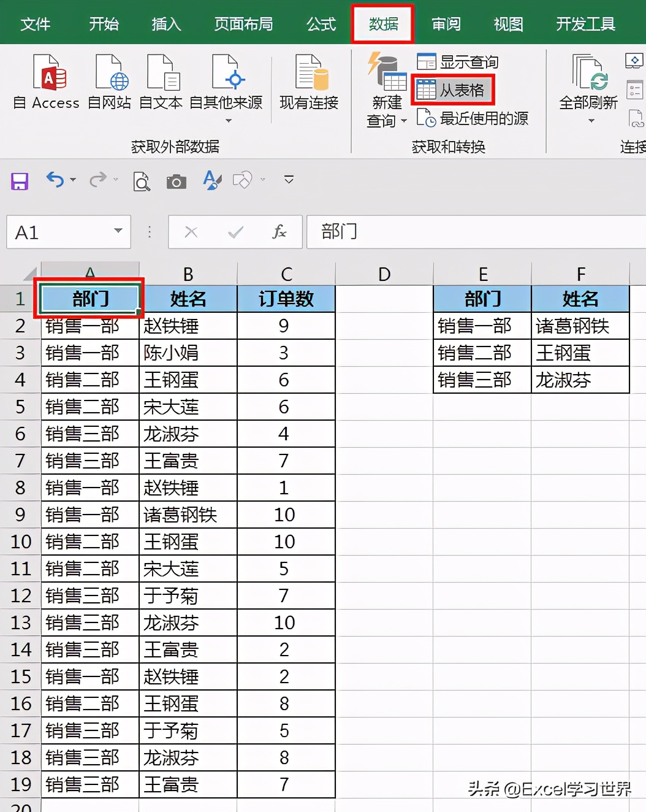Open Insert Function dialog
Image resolution: width=646 pixels, height=812 pixels.
[279, 232]
